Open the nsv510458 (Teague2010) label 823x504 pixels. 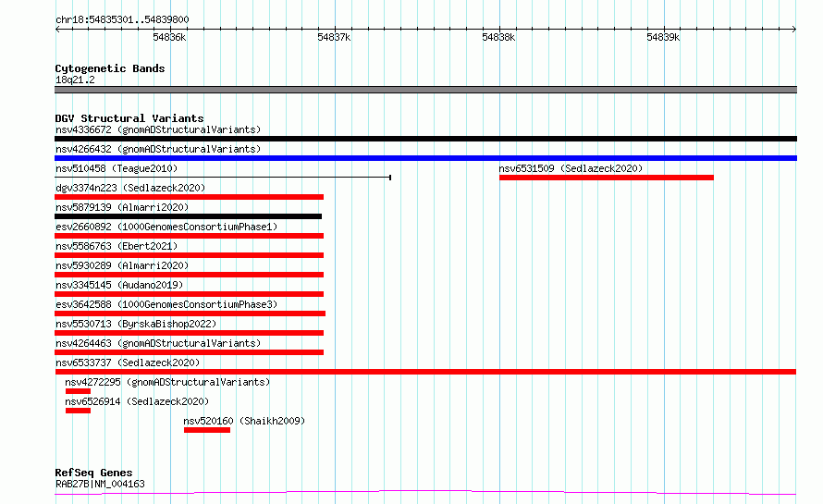point(117,168)
